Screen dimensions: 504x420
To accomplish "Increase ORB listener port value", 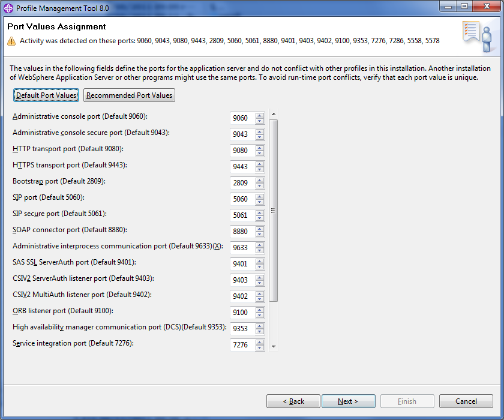I will point(260,310).
